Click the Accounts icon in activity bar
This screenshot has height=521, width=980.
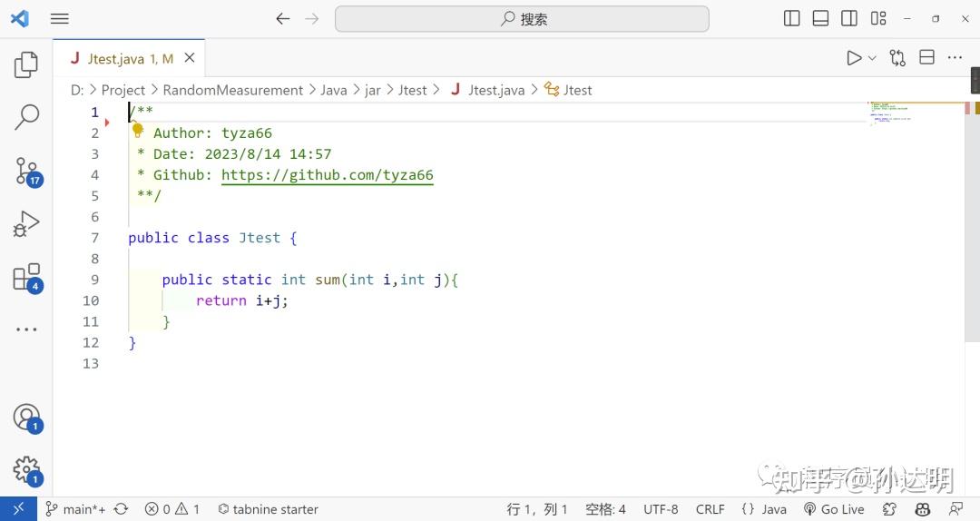[x=26, y=417]
